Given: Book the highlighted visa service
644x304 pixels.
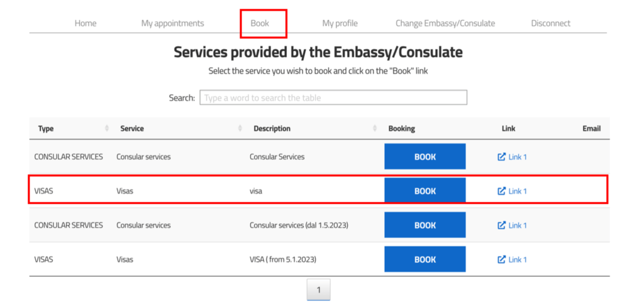Looking at the screenshot, I should 425,190.
